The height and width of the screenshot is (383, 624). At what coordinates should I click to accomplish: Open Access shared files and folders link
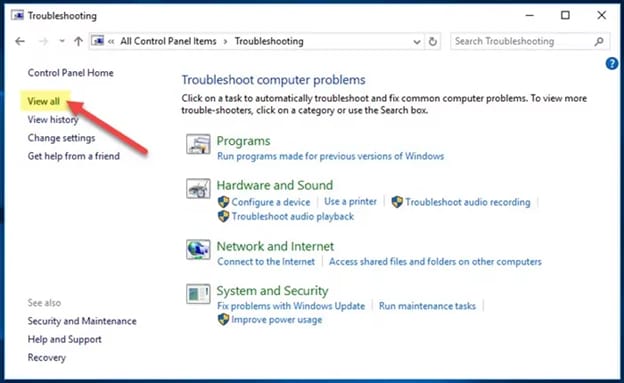pyautogui.click(x=435, y=262)
